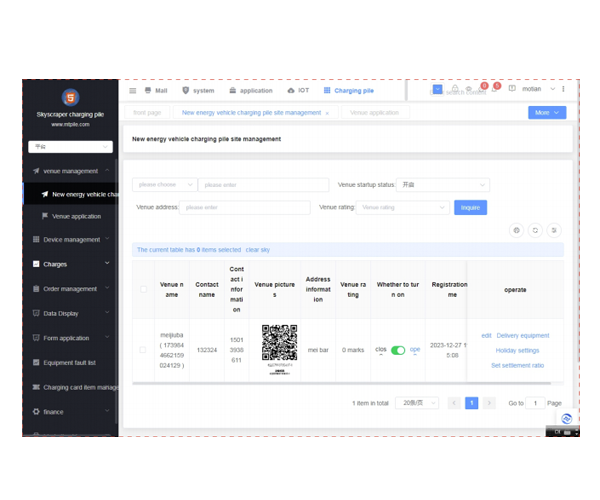
Task: Open the Venue rating dropdown
Action: click(403, 207)
